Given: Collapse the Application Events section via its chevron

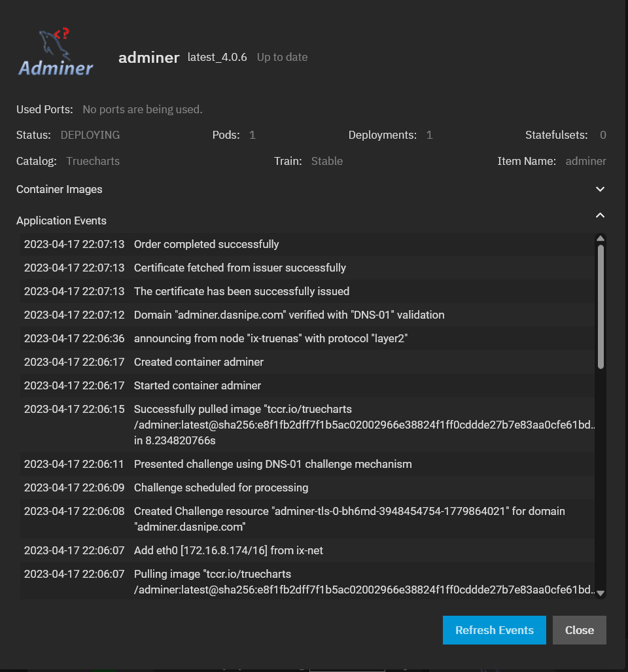Looking at the screenshot, I should [x=600, y=215].
